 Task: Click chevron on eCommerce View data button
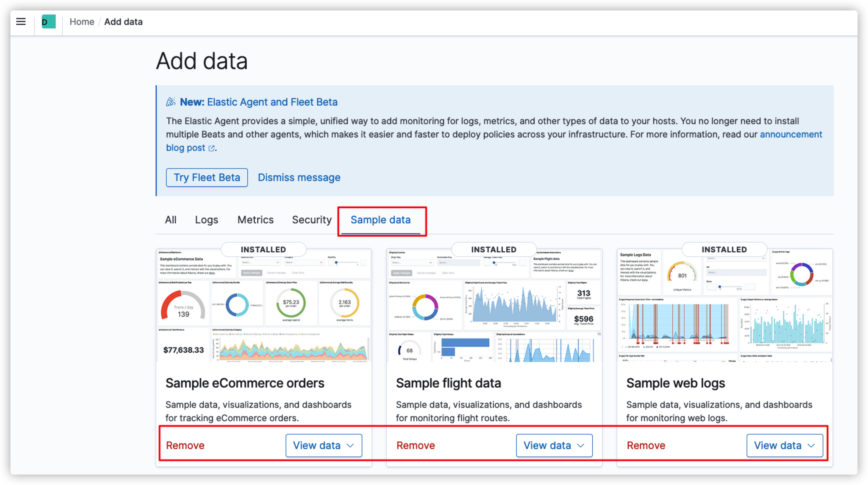[350, 446]
